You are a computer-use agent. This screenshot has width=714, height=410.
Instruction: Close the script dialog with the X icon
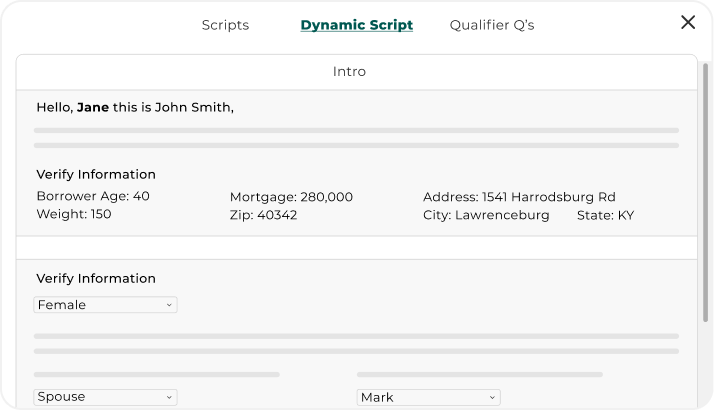pyautogui.click(x=688, y=23)
